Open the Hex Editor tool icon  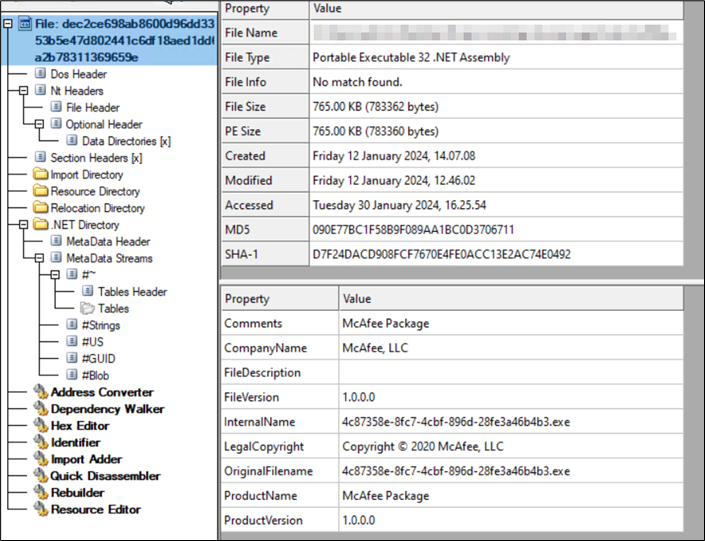(40, 426)
